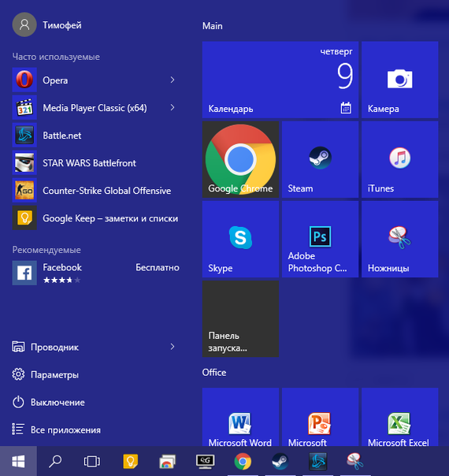Viewport: 449px width, 476px height.
Task: Open the Microsoft PowerPoint tile
Action: pos(320,417)
